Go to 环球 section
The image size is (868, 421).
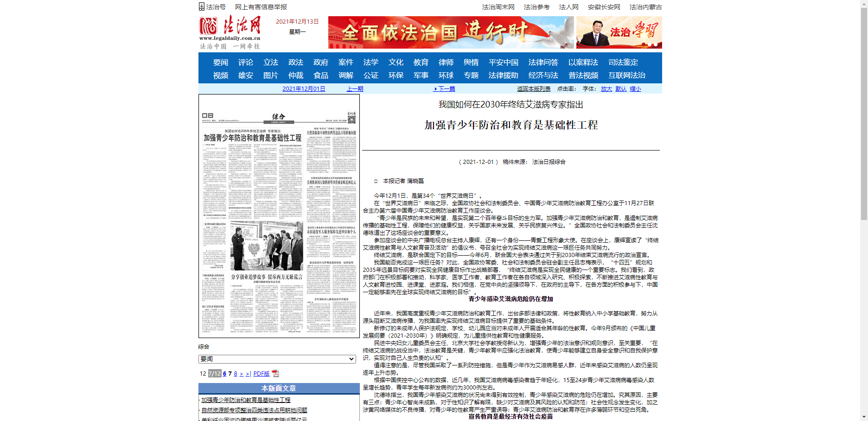(446, 75)
